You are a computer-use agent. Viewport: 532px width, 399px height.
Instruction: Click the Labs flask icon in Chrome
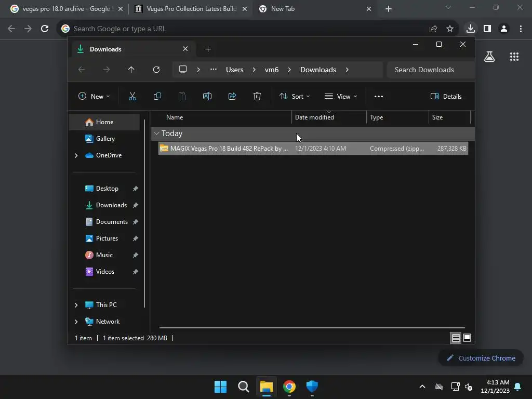[x=489, y=57]
